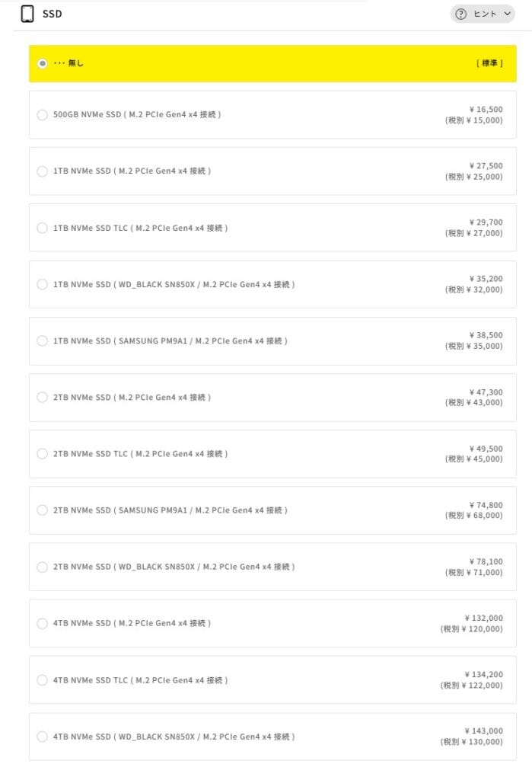Pick 2TB SAMSUNG PM9A1 SSD option
Image resolution: width=532 pixels, height=780 pixels.
click(42, 510)
